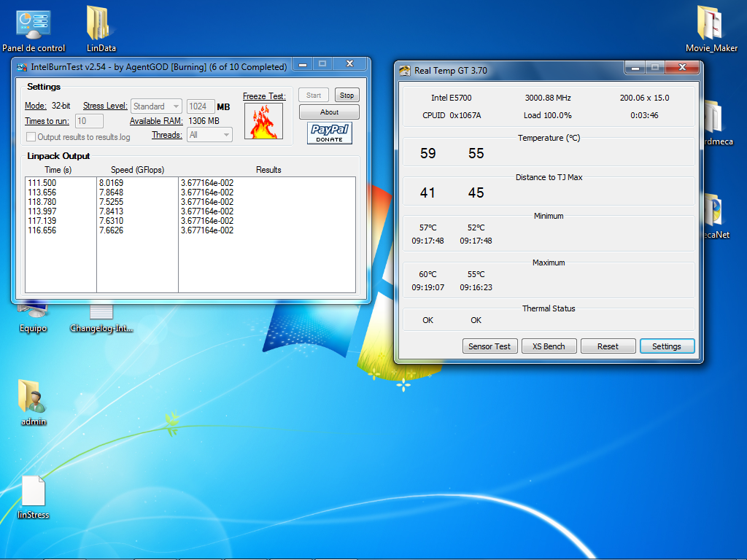
Task: Click the PayPal Donate image
Action: [x=329, y=133]
